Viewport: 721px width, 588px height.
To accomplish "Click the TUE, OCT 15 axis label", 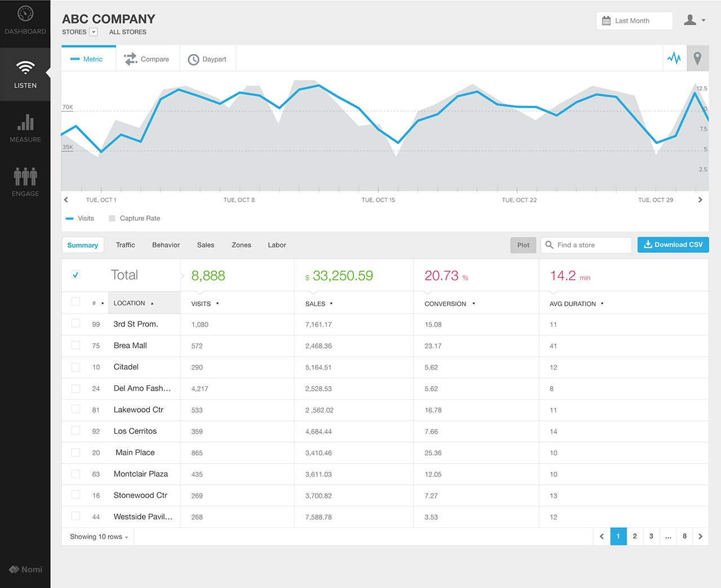I will [378, 200].
